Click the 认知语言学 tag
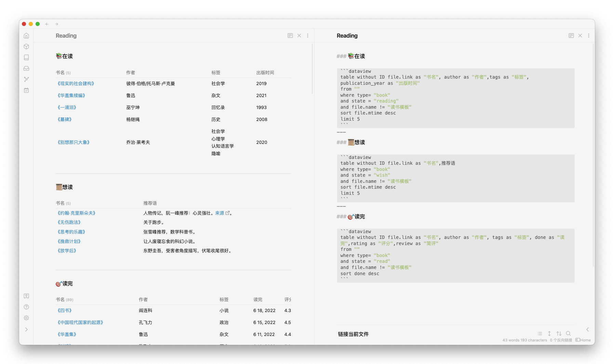 [x=223, y=146]
